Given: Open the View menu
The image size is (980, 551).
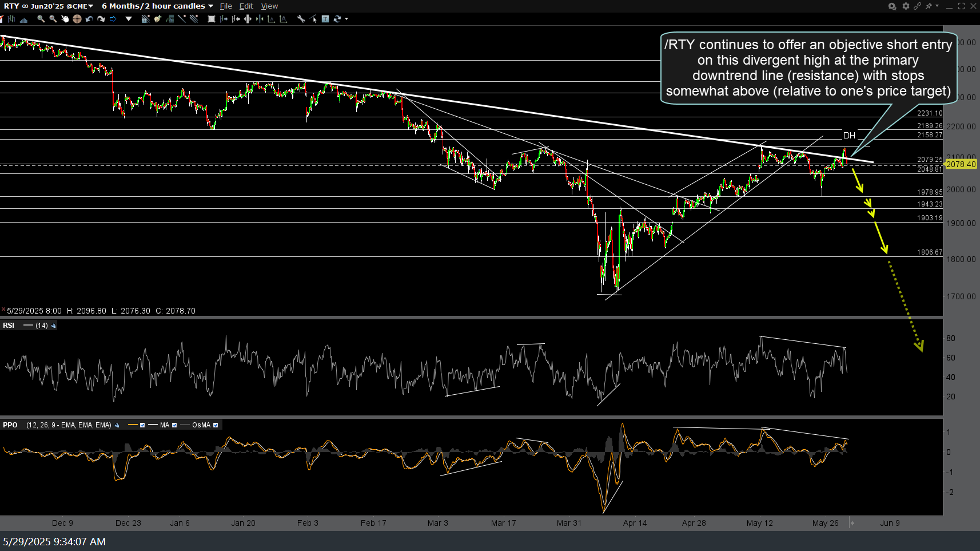Looking at the screenshot, I should pos(269,6).
